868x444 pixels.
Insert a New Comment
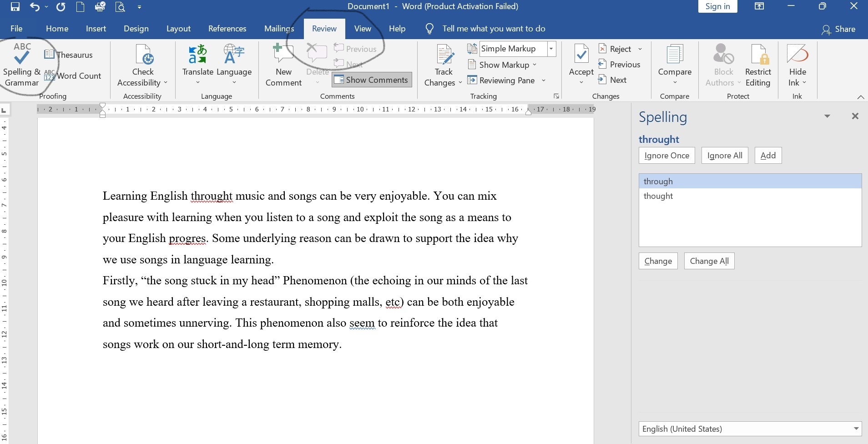pos(283,65)
